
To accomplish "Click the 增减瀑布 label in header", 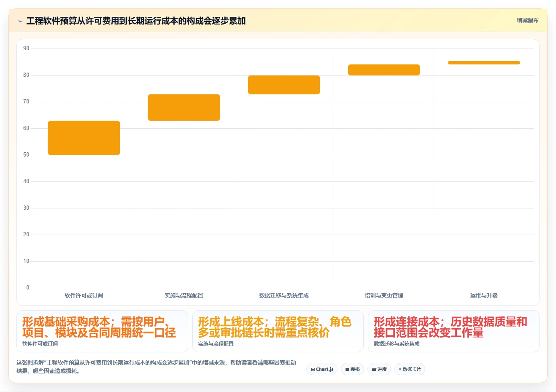I will tap(527, 20).
